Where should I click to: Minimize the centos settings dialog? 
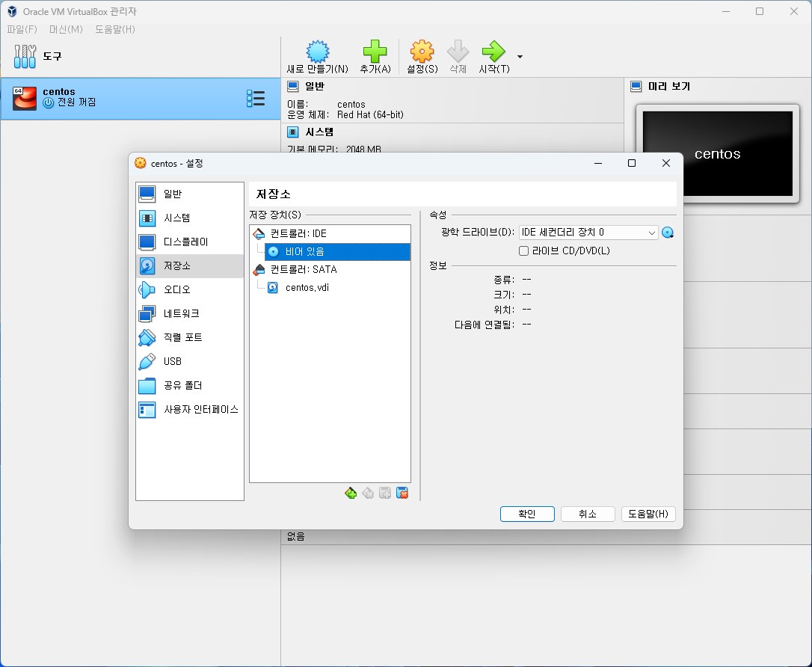598,163
